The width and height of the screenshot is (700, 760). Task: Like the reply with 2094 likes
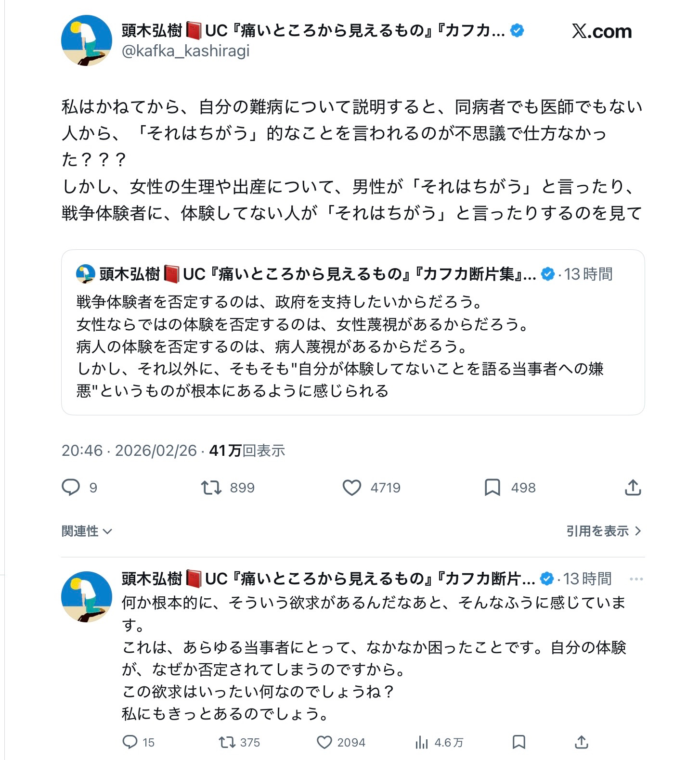pyautogui.click(x=324, y=742)
